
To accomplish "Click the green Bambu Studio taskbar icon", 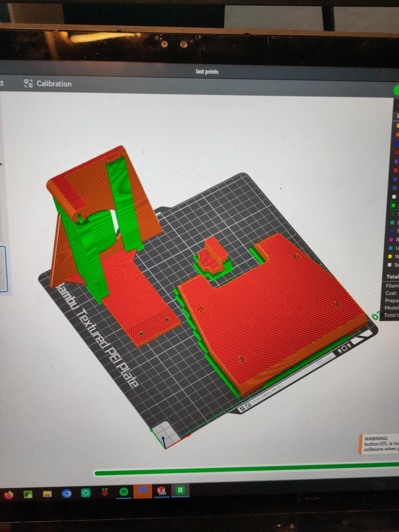I will point(180,490).
